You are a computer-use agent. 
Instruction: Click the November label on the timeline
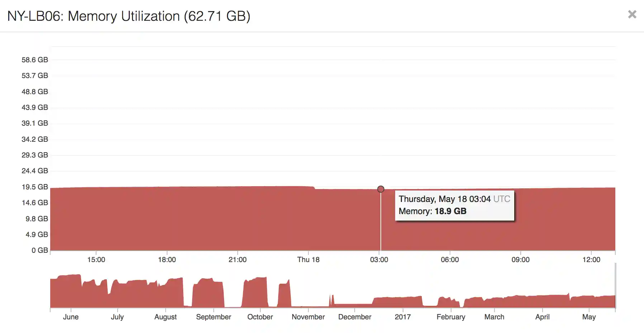308,317
